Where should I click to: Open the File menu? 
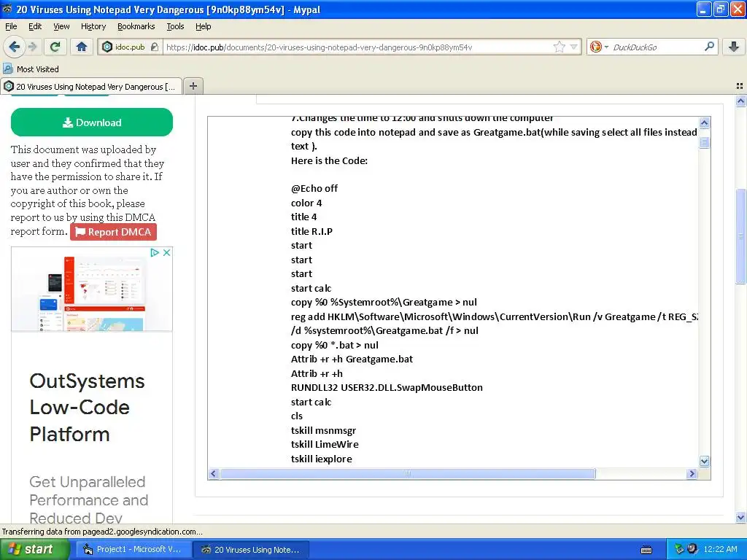[x=11, y=26]
